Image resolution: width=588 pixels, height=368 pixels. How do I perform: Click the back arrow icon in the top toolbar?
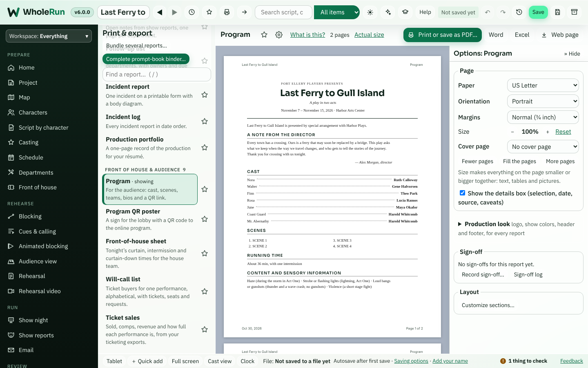[x=160, y=12]
